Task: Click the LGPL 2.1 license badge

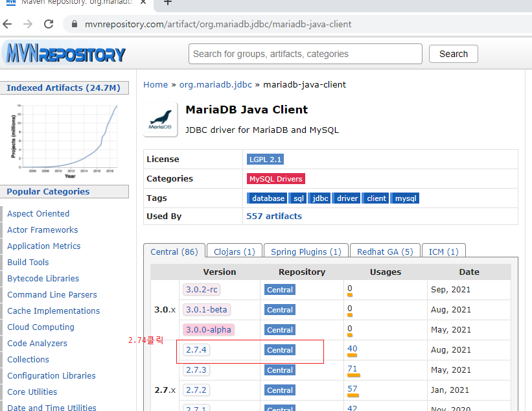Action: point(265,159)
